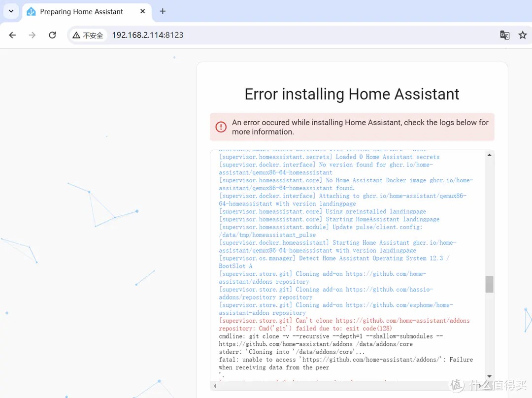This screenshot has width=532, height=398.
Task: Click the forward navigation arrow
Action: click(x=32, y=35)
